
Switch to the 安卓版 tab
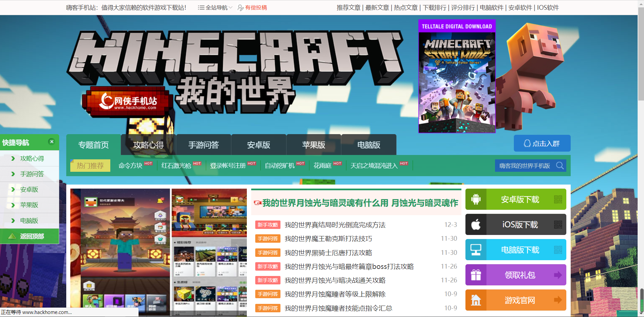[259, 145]
